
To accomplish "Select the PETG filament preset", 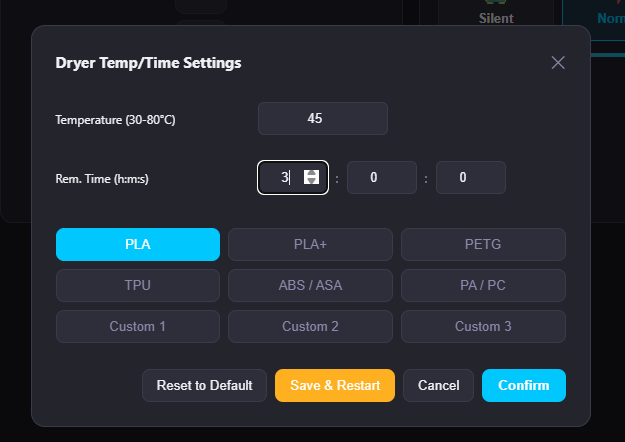I will [x=483, y=244].
